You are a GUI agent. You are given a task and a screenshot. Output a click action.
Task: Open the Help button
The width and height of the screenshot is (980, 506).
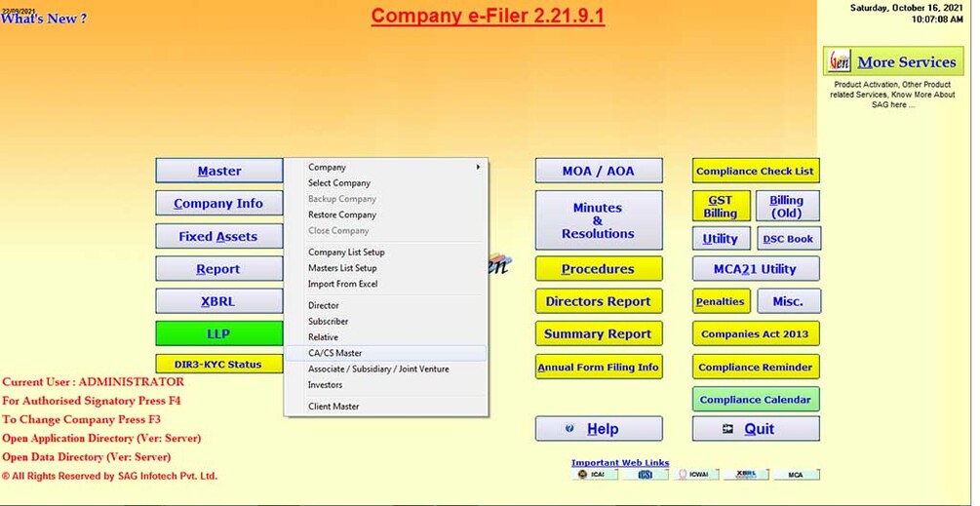pos(599,429)
